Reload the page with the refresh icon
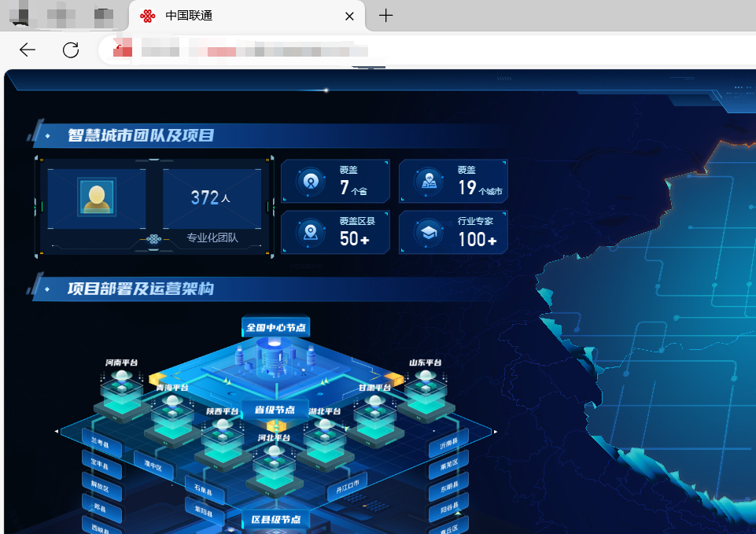The height and width of the screenshot is (534, 756). [x=71, y=50]
